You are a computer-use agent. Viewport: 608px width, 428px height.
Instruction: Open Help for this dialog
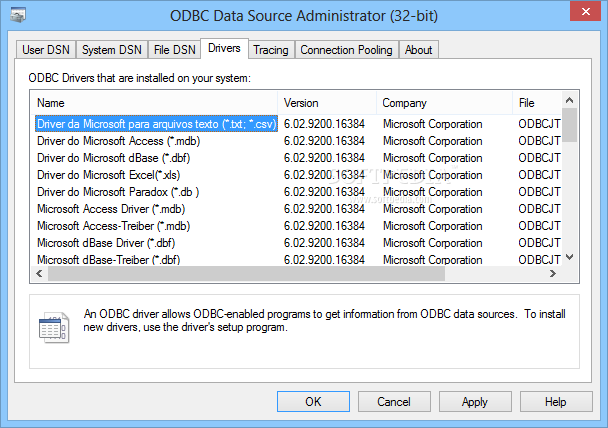[556, 402]
